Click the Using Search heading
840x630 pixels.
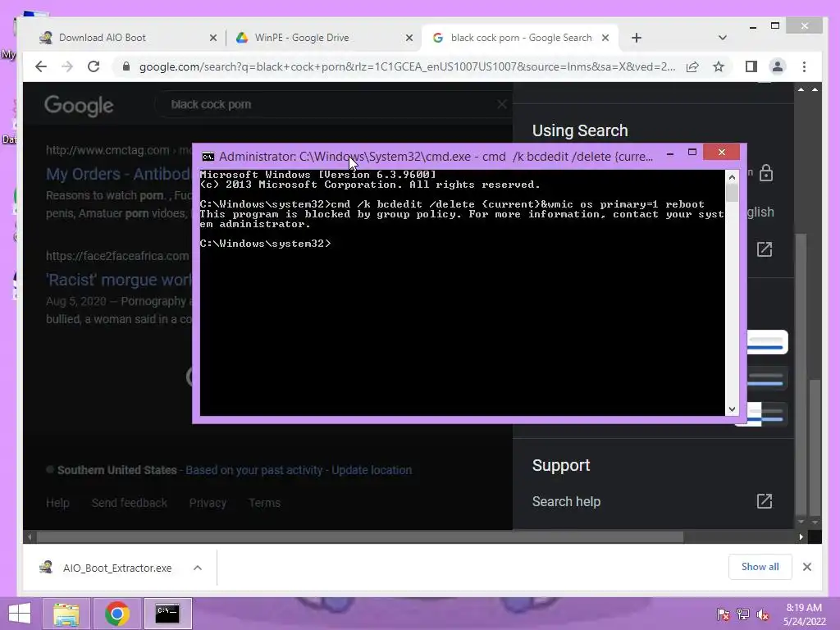point(580,130)
